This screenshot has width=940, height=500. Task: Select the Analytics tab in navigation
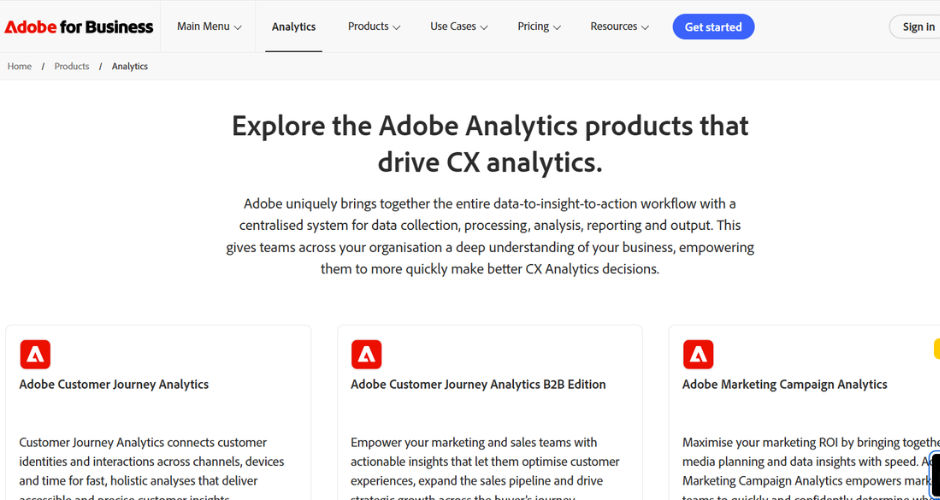click(x=294, y=27)
